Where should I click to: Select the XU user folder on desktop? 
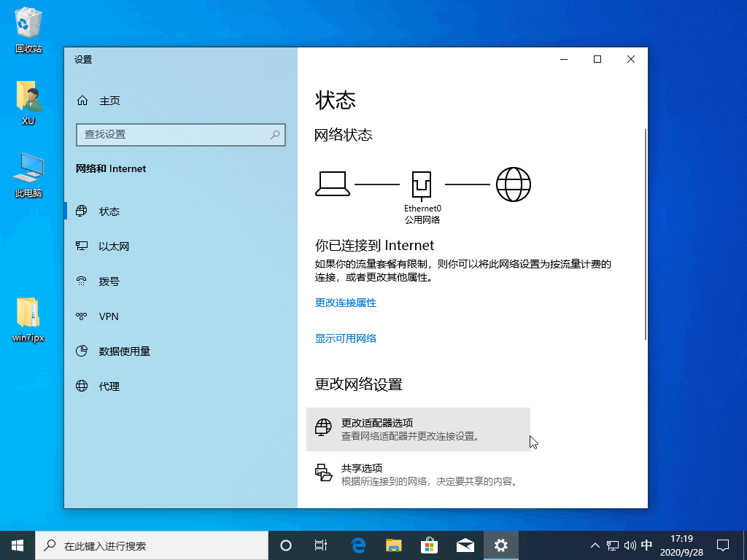click(28, 102)
